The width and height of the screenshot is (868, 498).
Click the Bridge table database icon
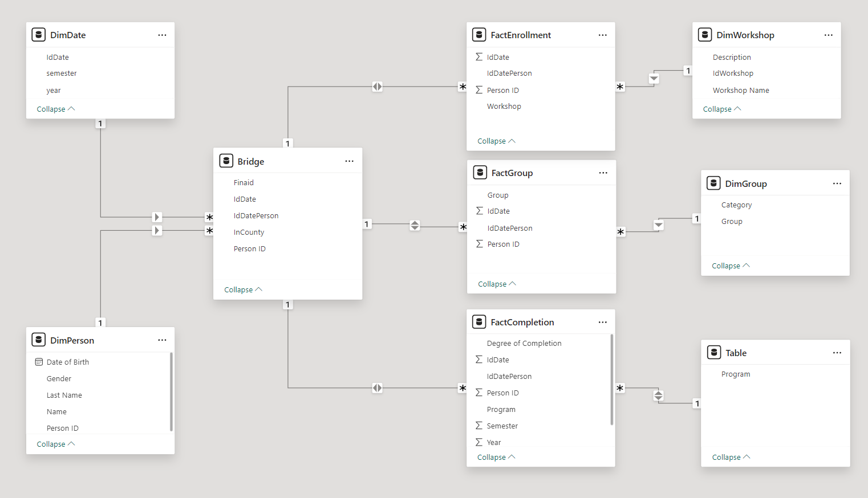point(226,161)
